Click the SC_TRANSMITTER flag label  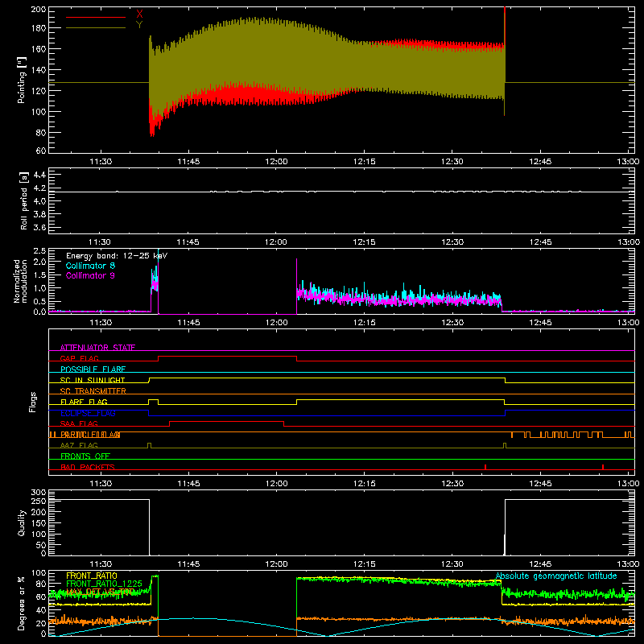click(93, 391)
